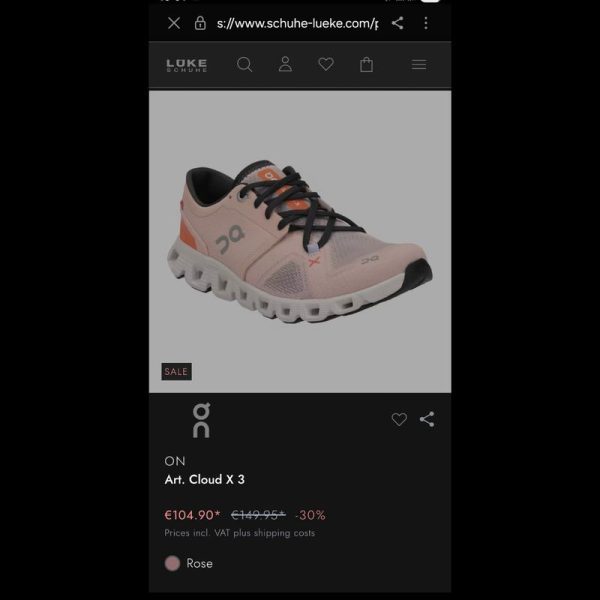Share this product via share icon
Viewport: 600px width, 600px height.
427,419
